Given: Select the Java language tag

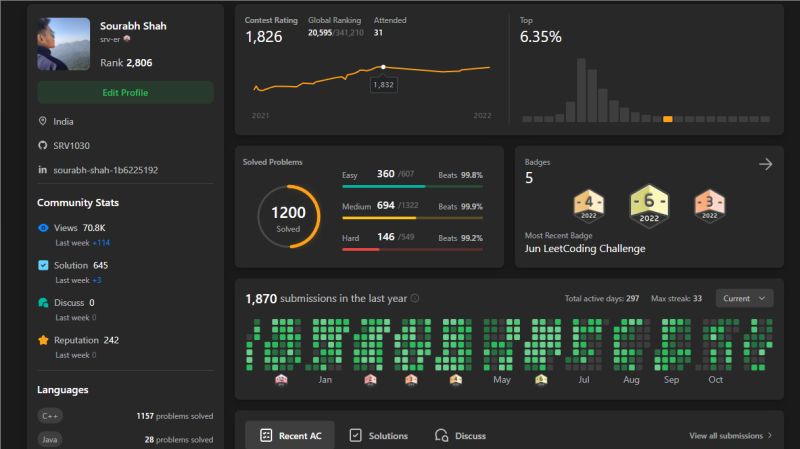Looking at the screenshot, I should 49,439.
